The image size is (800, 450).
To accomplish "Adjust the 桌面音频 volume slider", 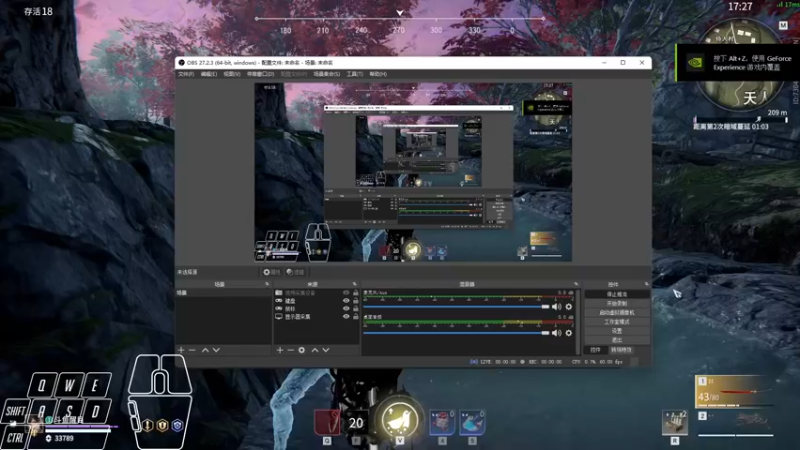I will (456, 333).
